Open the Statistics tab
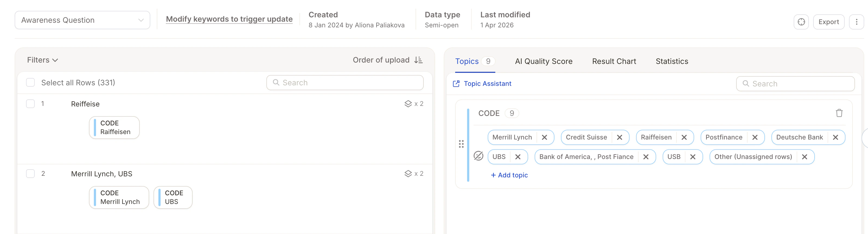The height and width of the screenshot is (234, 868). [x=672, y=61]
